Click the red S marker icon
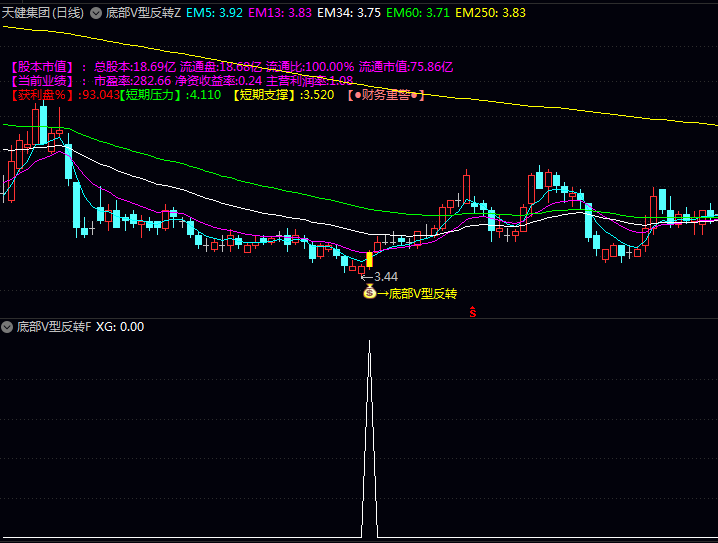This screenshot has height=543, width=718. point(473,312)
